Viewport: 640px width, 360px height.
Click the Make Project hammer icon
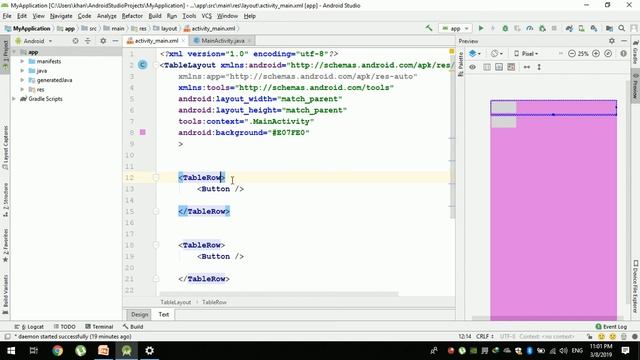coord(429,28)
